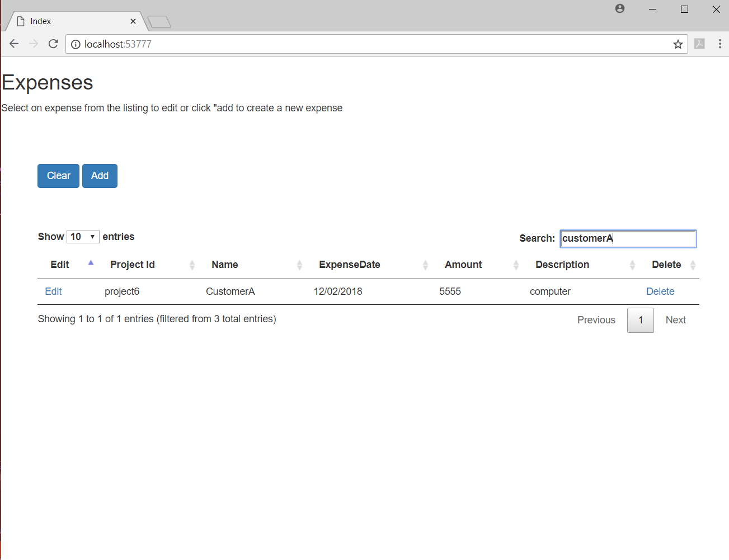Screen dimensions: 729x560
Task: Open the Show entries dropdown
Action: (83, 236)
